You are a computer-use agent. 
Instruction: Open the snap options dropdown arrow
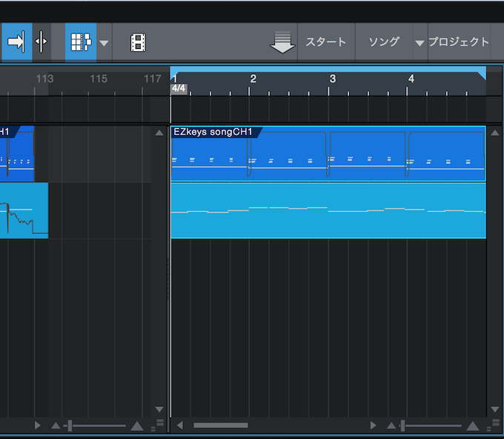[104, 43]
